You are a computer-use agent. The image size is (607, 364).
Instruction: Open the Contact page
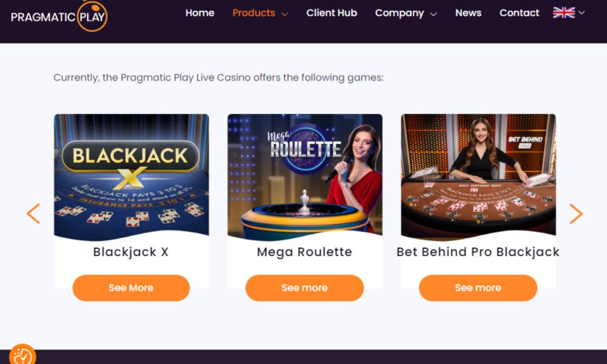click(519, 13)
